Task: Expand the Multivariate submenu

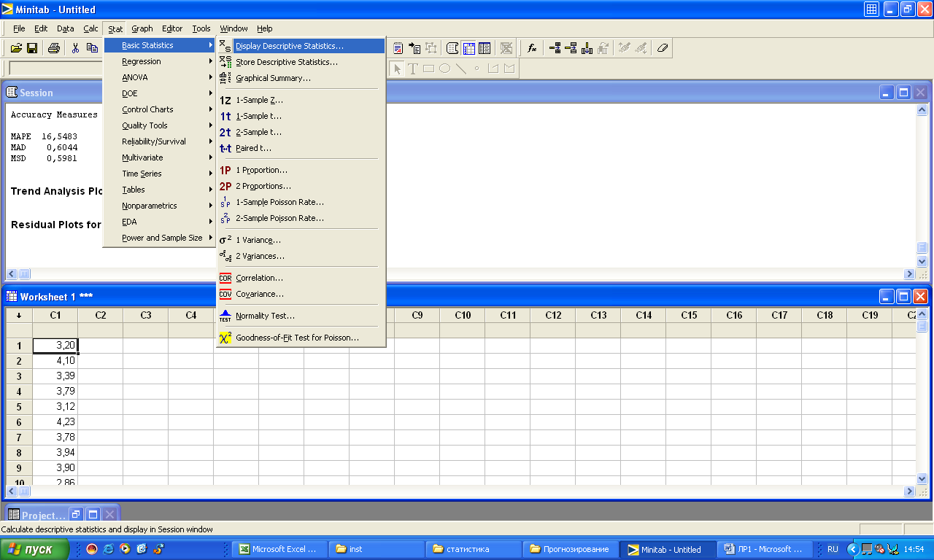Action: pos(160,157)
